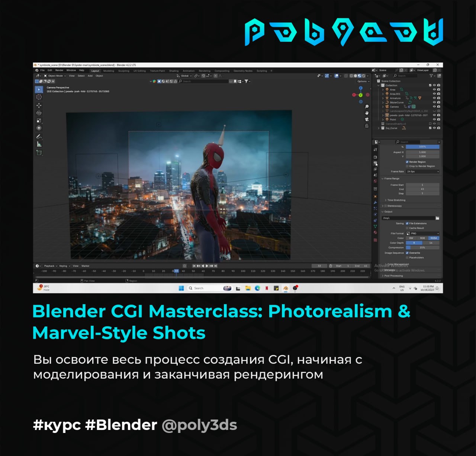The image size is (476, 456).
Task: Click the viewport pan hand icon
Action: (x=367, y=113)
